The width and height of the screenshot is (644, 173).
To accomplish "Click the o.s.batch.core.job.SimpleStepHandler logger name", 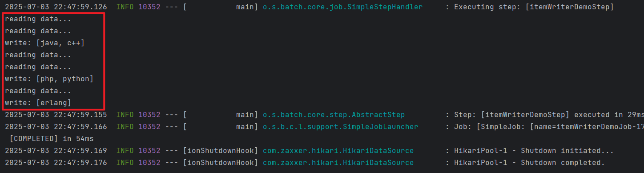I will tap(342, 7).
